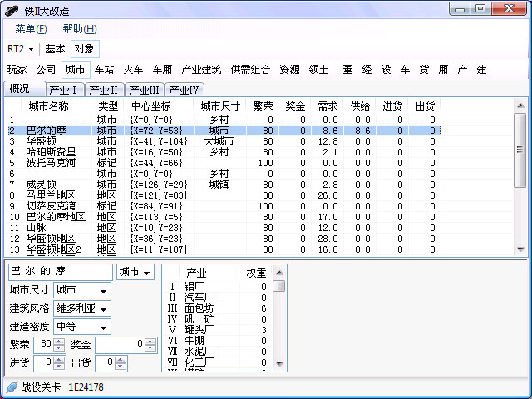The height and width of the screenshot is (399, 532).
Task: Switch to the 车站 category
Action: [x=104, y=70]
